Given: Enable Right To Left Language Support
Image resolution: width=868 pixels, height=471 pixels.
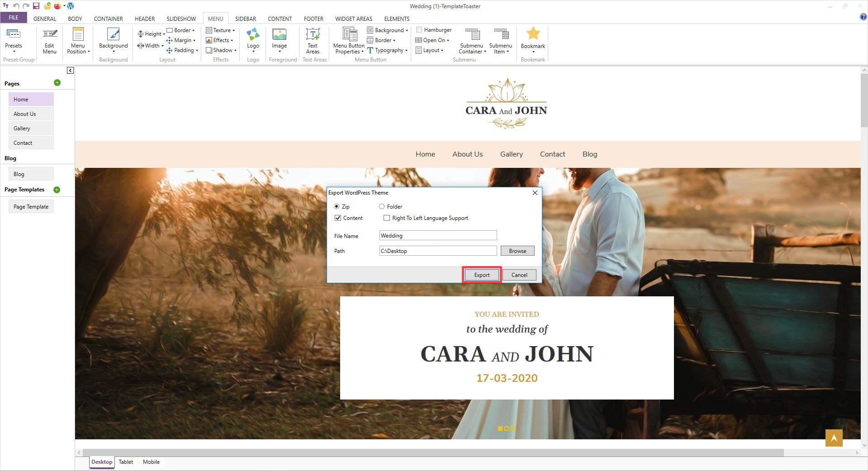Looking at the screenshot, I should pyautogui.click(x=387, y=218).
